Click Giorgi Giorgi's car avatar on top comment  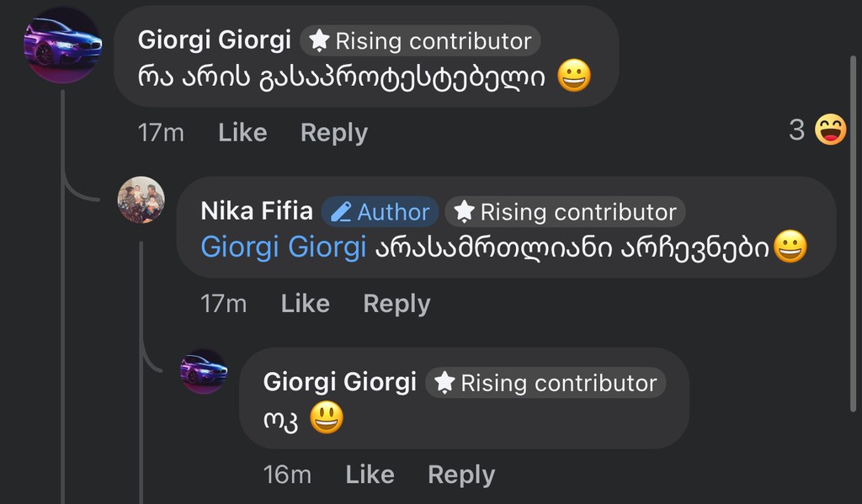[62, 44]
